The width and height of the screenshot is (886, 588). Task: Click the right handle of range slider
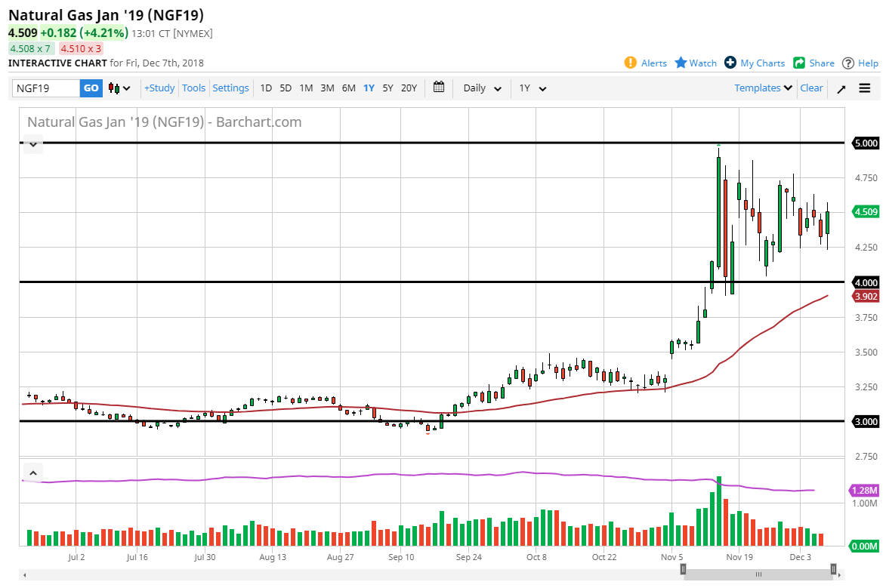click(x=834, y=569)
